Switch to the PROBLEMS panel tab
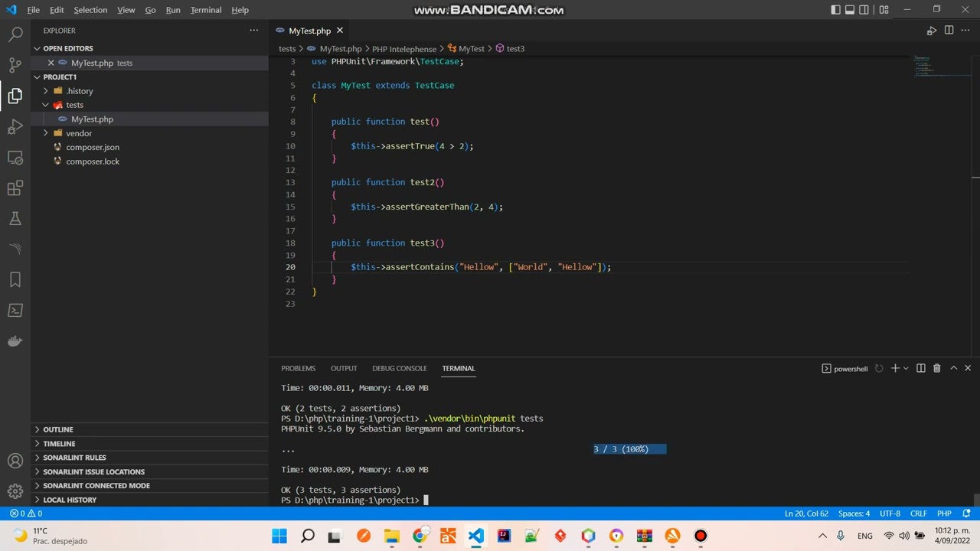 (298, 368)
